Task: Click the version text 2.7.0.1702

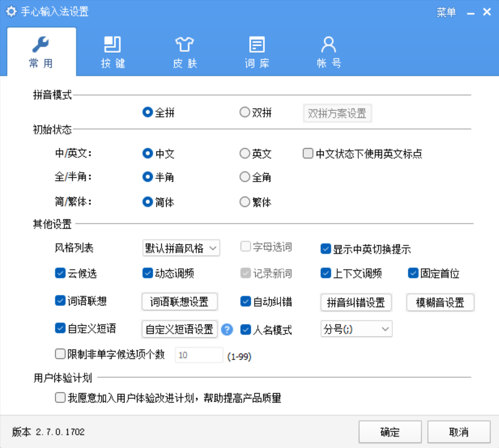Action: tap(60, 432)
